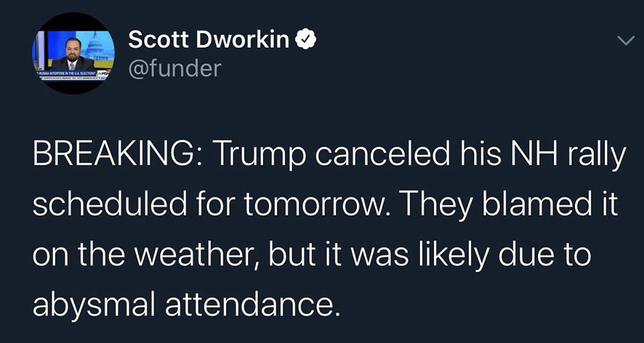This screenshot has height=343, width=644.
Task: Click the MSNBC logo inside the avatar
Action: pos(105,73)
